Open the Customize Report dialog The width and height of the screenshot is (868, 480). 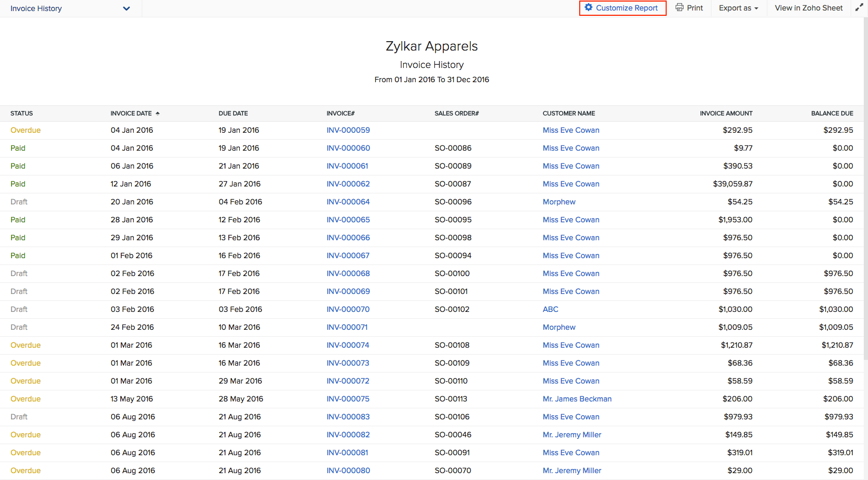[x=622, y=8]
